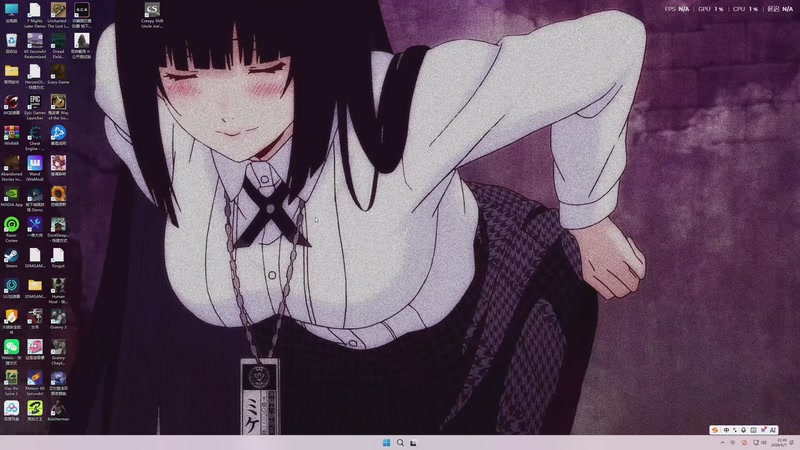The width and height of the screenshot is (800, 450).
Task: Activate voice input microphone on IME bar
Action: pyautogui.click(x=744, y=430)
